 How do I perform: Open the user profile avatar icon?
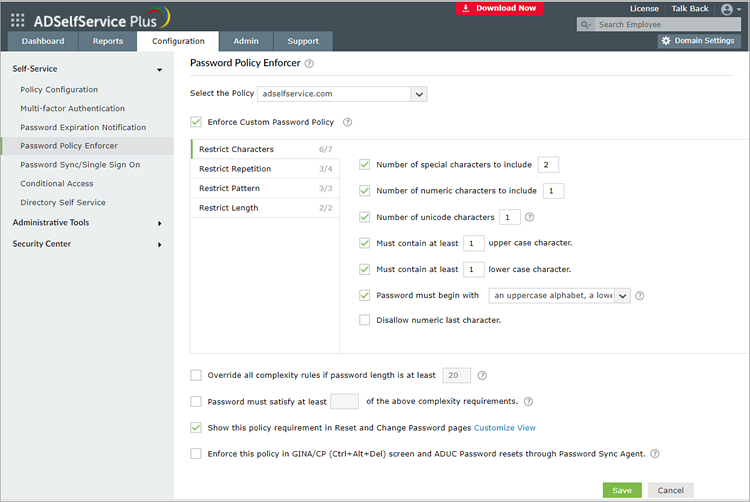(x=727, y=9)
